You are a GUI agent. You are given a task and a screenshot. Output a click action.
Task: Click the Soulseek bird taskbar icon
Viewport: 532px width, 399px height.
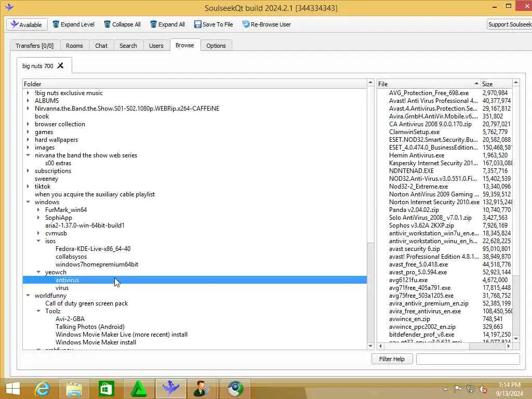[x=170, y=388]
